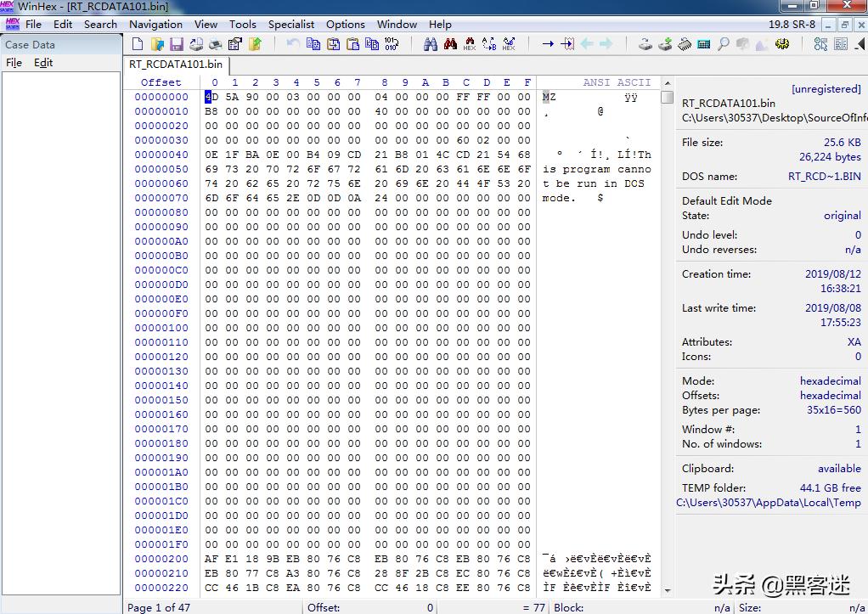Open the calculator tool in the toolbar
This screenshot has height=614, width=868.
(x=702, y=42)
